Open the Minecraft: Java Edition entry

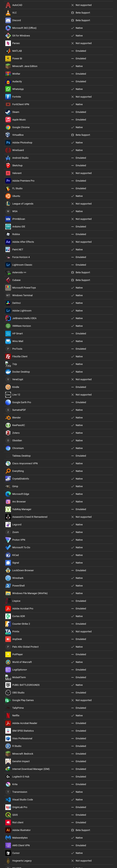(25, 66)
